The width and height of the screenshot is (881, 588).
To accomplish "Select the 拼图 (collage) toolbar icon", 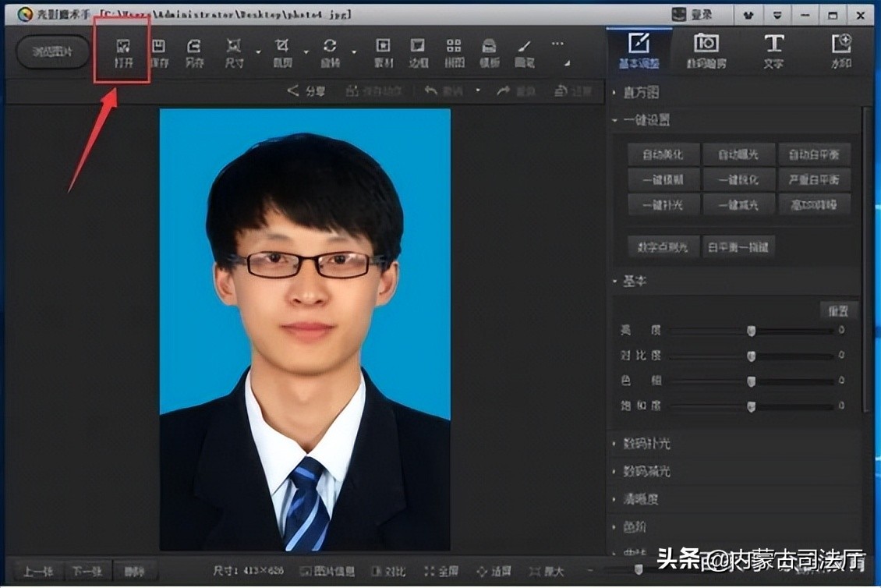I will 454,51.
